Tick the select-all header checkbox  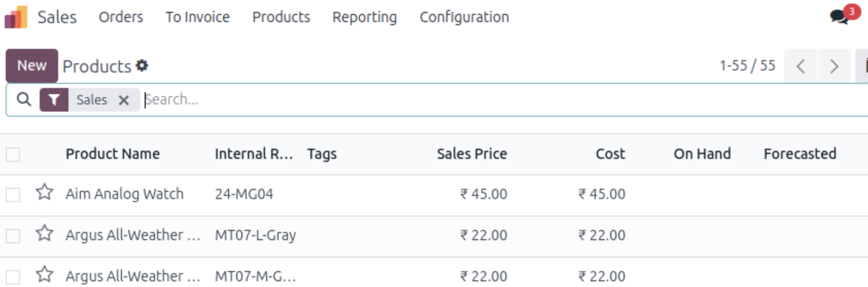tap(13, 154)
